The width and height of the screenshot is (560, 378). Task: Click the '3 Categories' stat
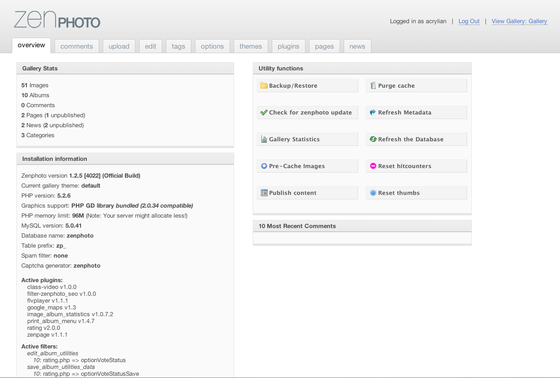pyautogui.click(x=38, y=135)
